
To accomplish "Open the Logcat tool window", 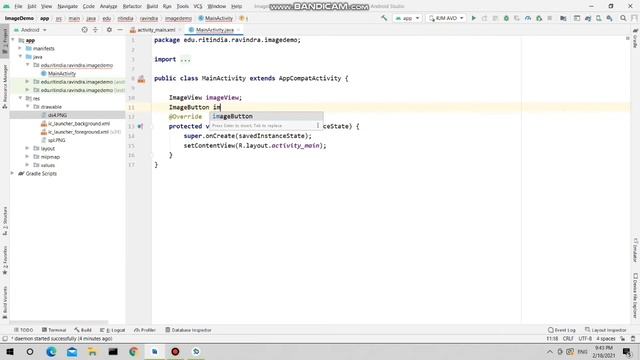I will pos(113,330).
